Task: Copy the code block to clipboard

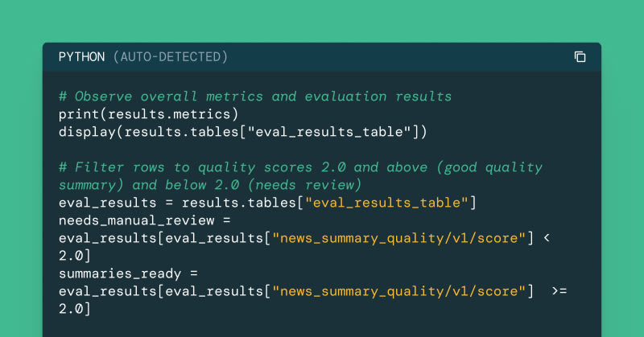Action: 580,56
